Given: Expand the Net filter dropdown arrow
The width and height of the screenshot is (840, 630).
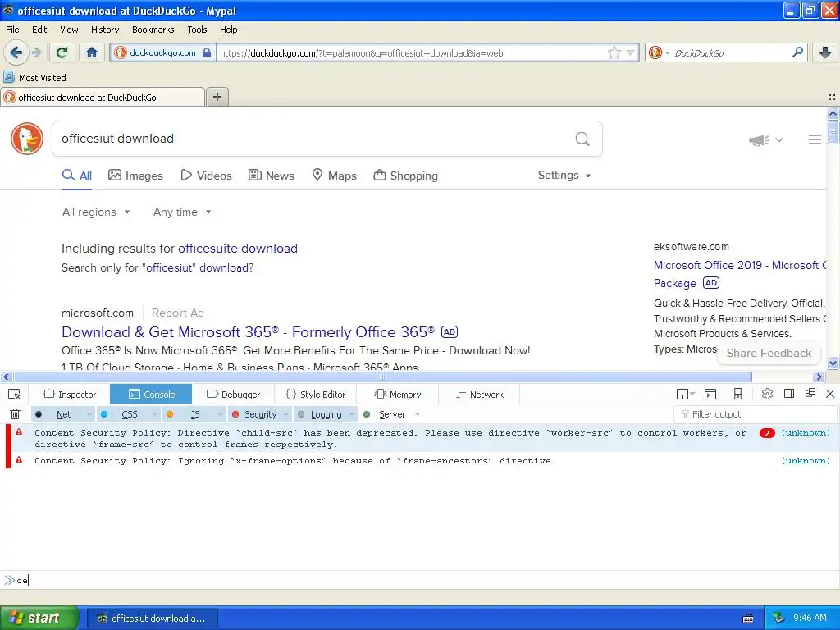Looking at the screenshot, I should 89,414.
